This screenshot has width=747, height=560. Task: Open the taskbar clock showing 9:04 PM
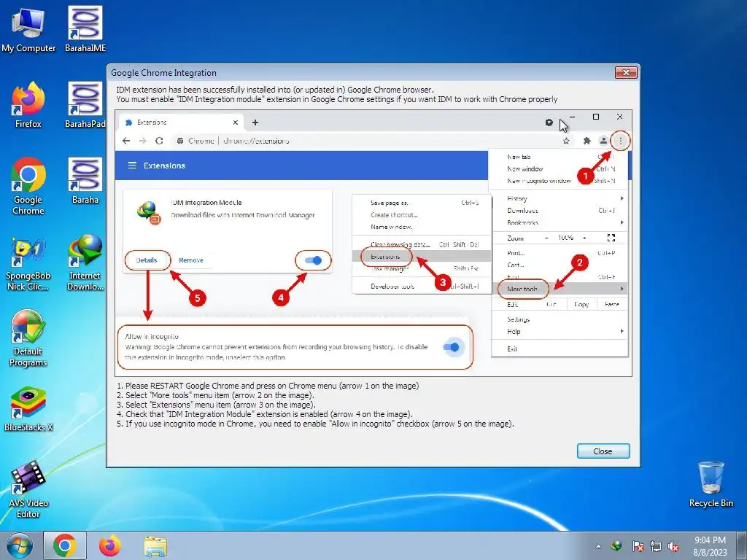pos(710,546)
